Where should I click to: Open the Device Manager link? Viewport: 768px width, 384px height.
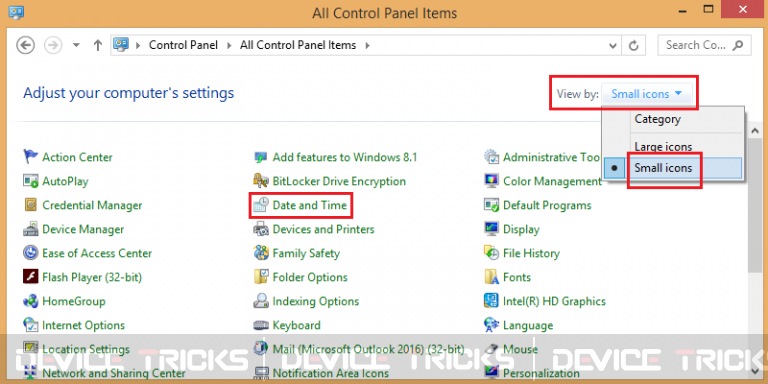point(83,229)
